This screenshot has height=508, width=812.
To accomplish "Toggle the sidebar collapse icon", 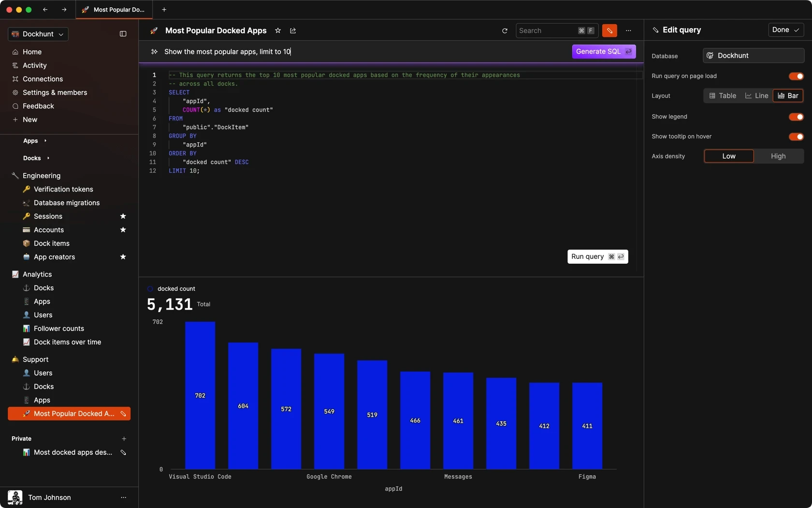I will click(x=123, y=34).
